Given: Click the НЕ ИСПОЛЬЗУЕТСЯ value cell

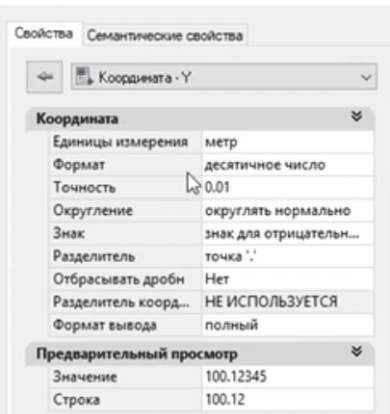Looking at the screenshot, I should click(287, 302).
